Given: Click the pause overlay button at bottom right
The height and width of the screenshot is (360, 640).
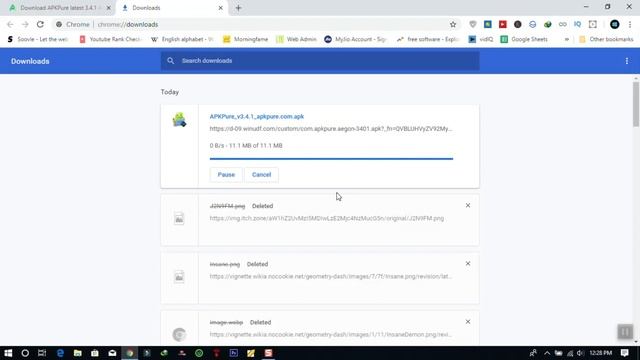Looking at the screenshot, I should point(625,331).
